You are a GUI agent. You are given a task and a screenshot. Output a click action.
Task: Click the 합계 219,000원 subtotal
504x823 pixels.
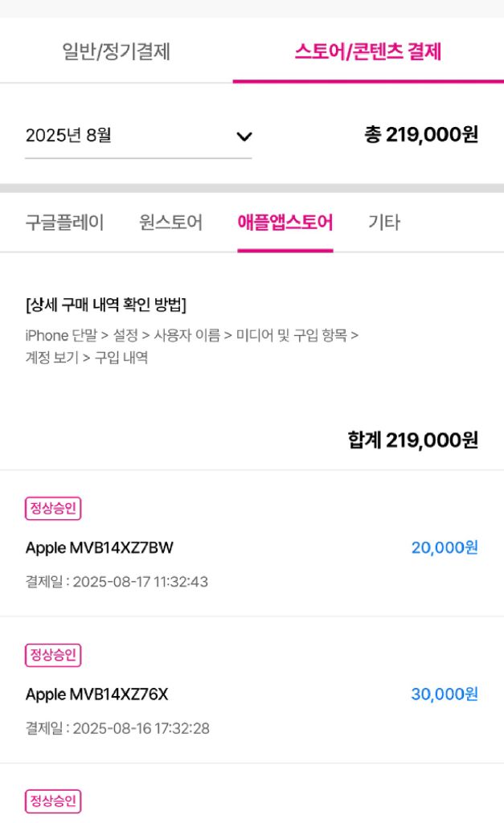pyautogui.click(x=412, y=440)
